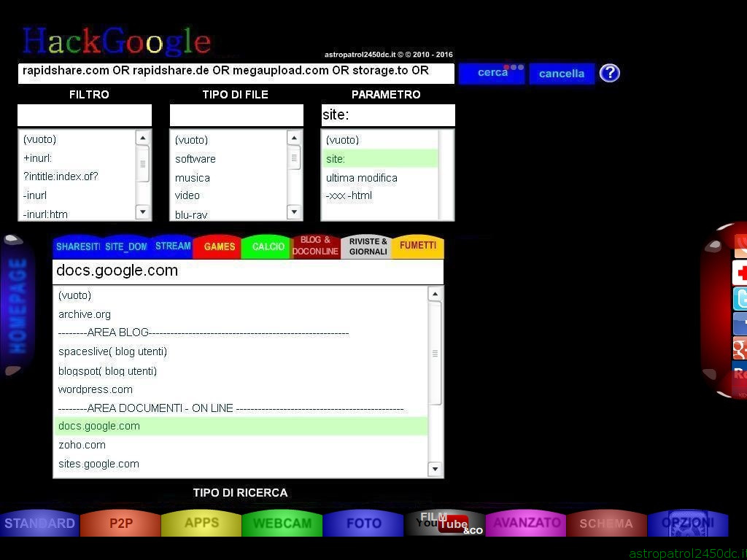
Task: Choose the -inurl filter entry
Action: coord(78,195)
